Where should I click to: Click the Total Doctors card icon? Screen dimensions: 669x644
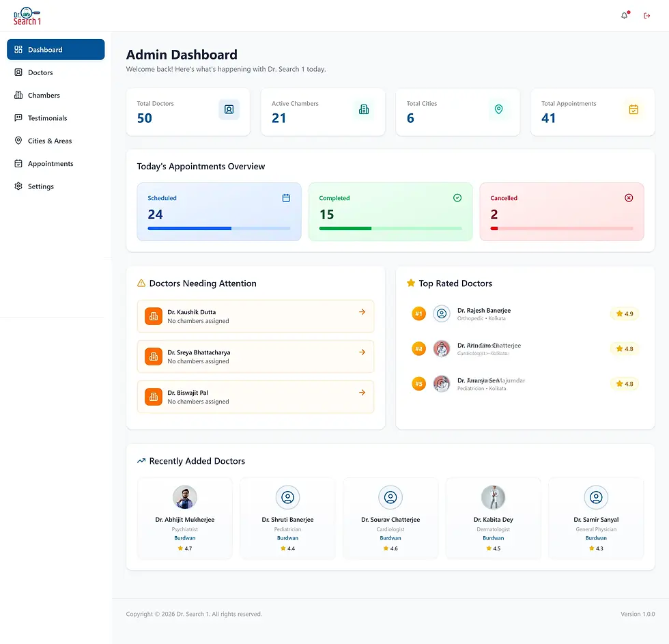point(229,110)
